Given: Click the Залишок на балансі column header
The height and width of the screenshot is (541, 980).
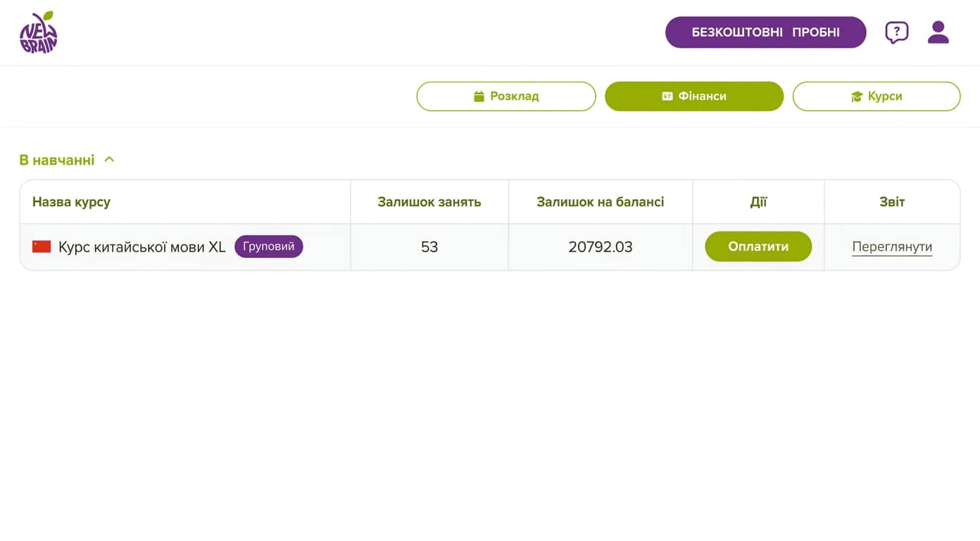Looking at the screenshot, I should tap(601, 202).
